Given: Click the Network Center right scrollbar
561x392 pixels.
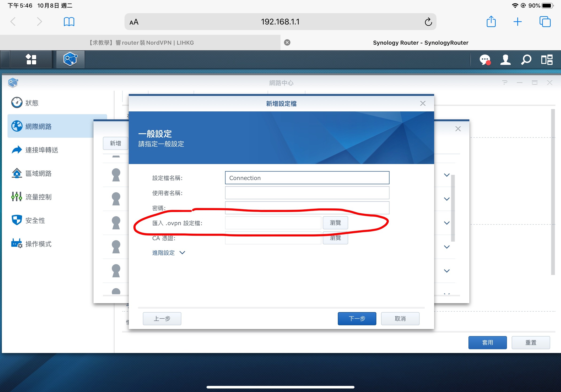Looking at the screenshot, I should [x=553, y=192].
